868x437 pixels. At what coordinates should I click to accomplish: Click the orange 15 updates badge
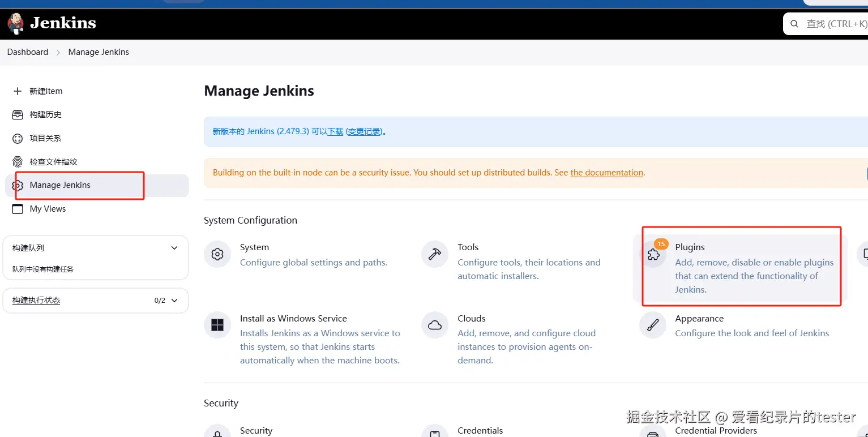(x=661, y=244)
